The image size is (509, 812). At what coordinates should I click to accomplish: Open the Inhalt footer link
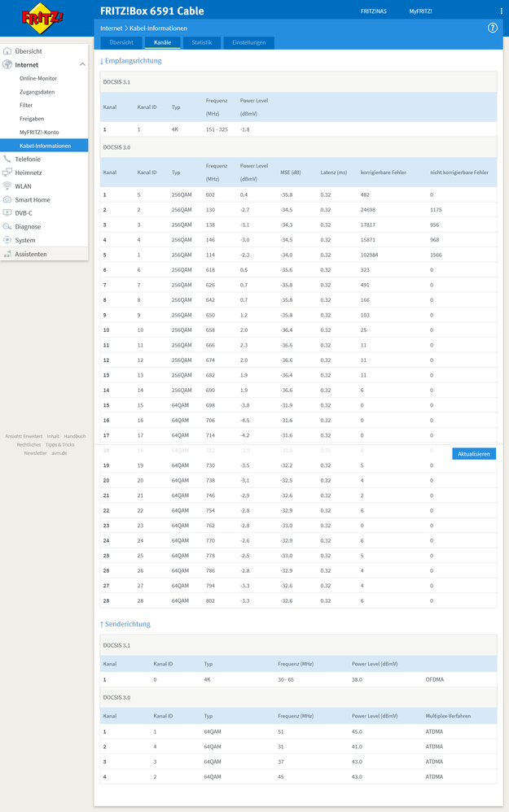click(53, 436)
